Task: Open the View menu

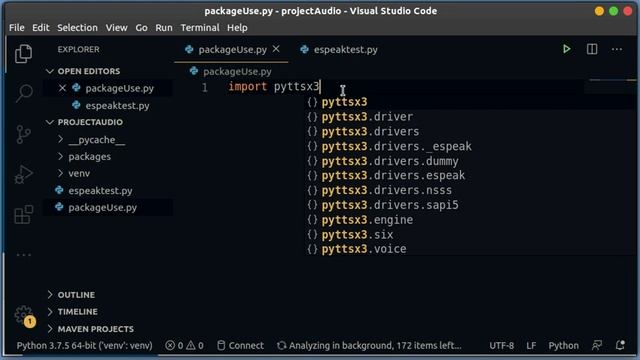Action: [x=116, y=28]
